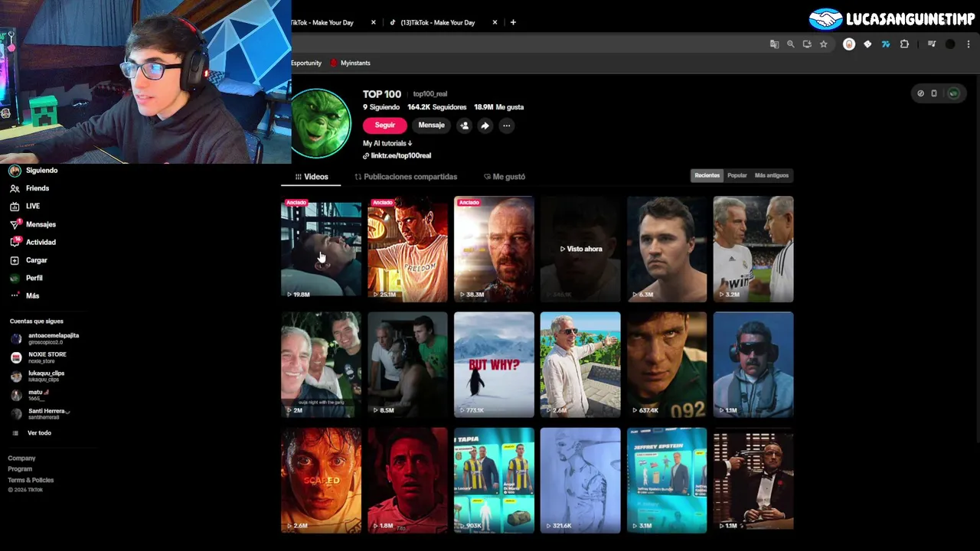
Task: Click the translate page icon in address bar
Action: (x=774, y=44)
